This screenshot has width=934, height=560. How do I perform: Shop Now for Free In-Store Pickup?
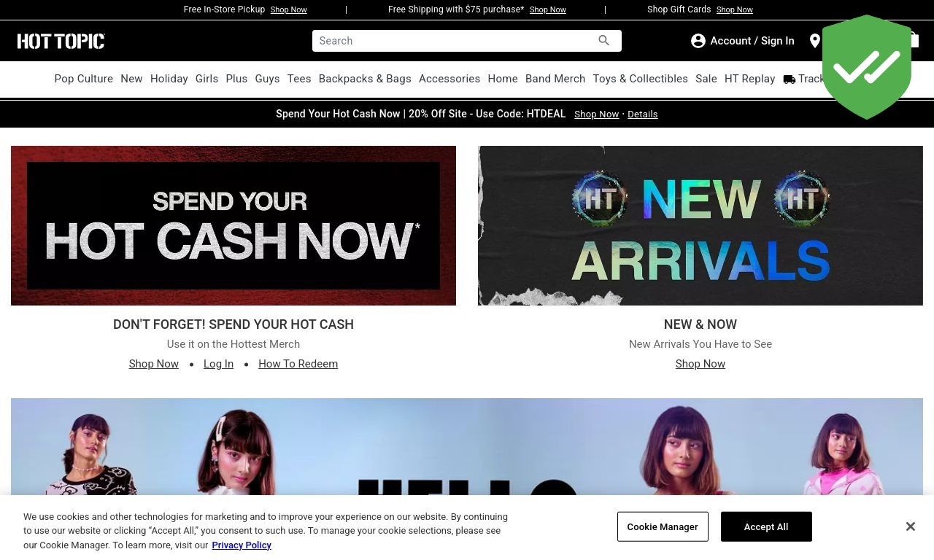pyautogui.click(x=288, y=10)
